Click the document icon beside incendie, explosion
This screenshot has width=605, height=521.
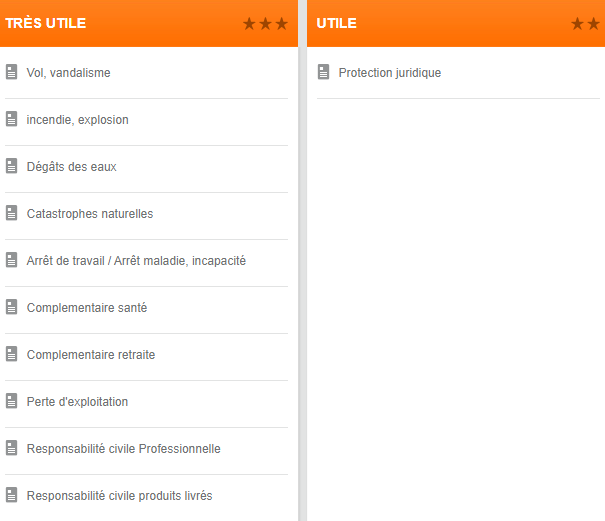coord(12,119)
